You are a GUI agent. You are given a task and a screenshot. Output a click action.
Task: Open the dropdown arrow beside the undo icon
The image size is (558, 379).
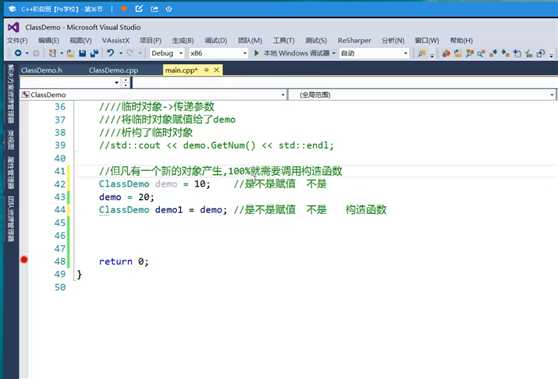point(121,53)
